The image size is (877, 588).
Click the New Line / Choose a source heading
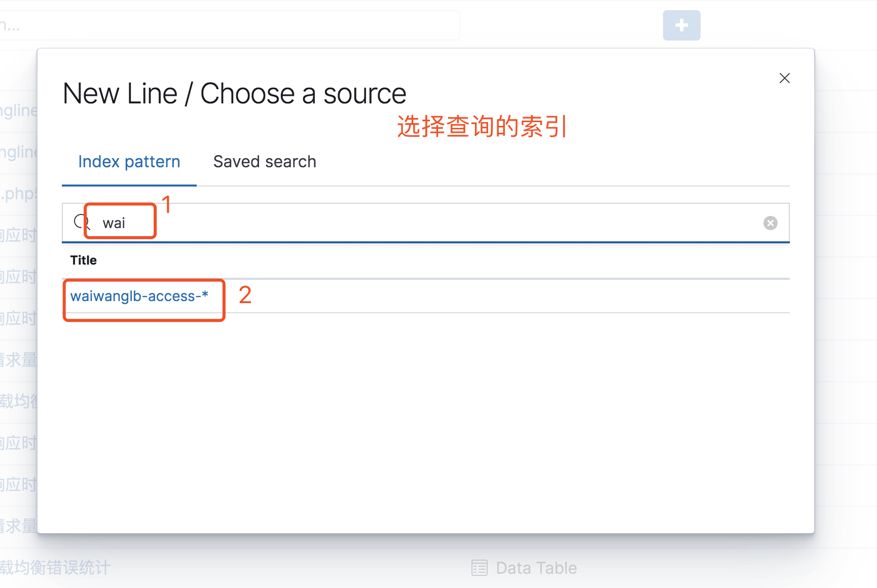click(235, 94)
